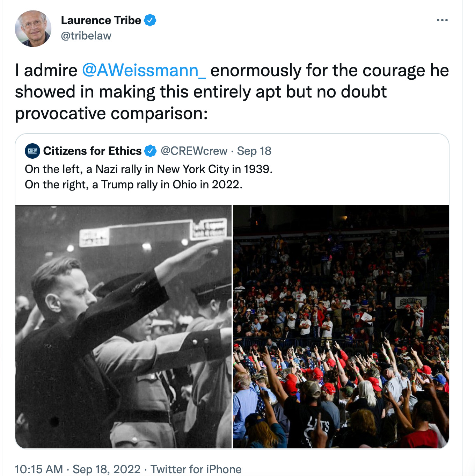View the black-and-white 1939 rally photo
475x476 pixels.
[124, 326]
